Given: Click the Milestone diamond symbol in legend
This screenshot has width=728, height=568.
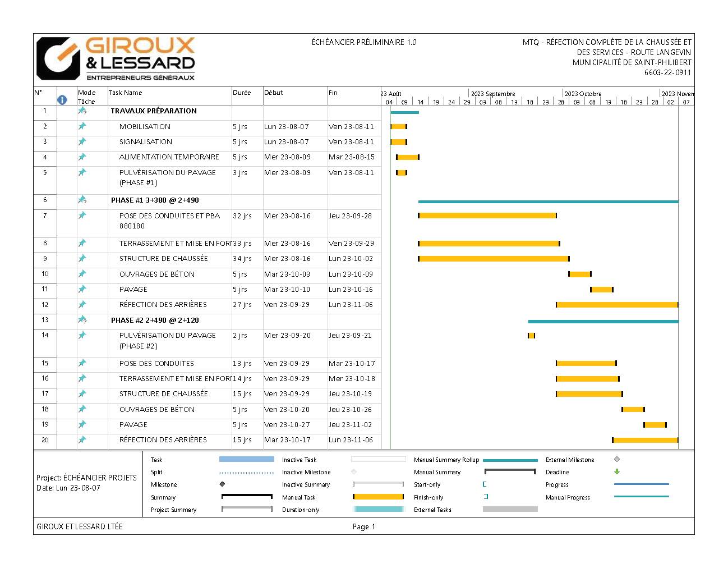Looking at the screenshot, I should point(222,484).
